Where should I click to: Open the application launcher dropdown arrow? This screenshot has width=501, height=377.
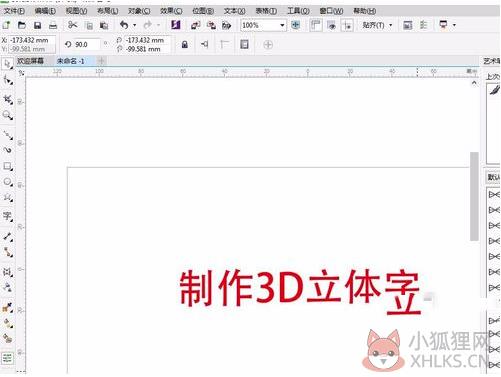coord(454,25)
